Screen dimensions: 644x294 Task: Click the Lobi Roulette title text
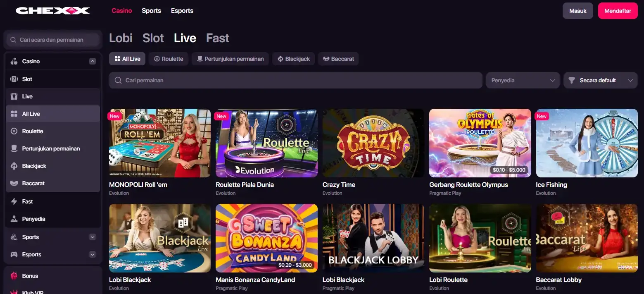[x=448, y=280]
